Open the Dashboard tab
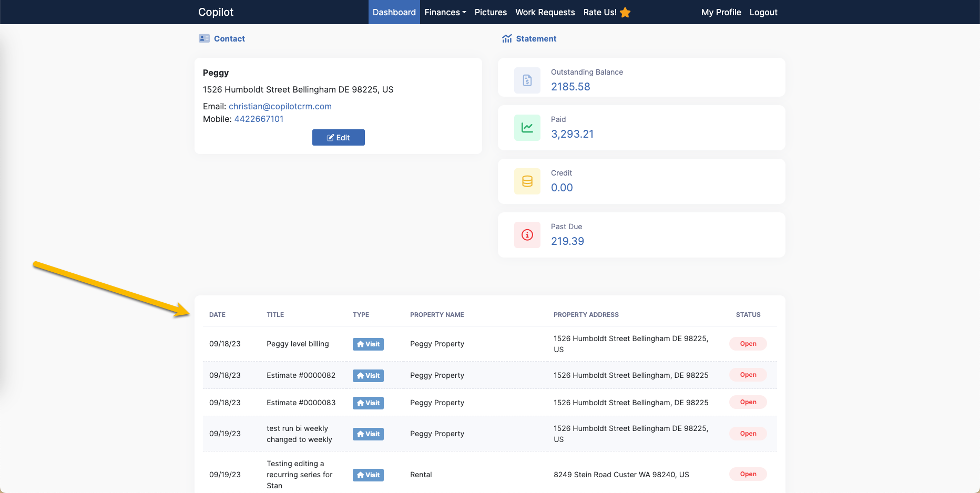Image resolution: width=980 pixels, height=493 pixels. click(x=394, y=12)
